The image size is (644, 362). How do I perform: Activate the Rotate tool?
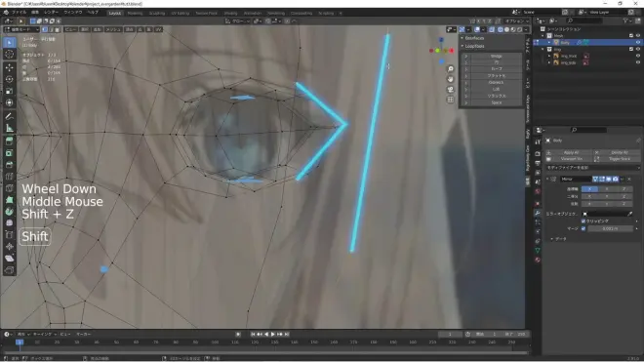point(10,79)
